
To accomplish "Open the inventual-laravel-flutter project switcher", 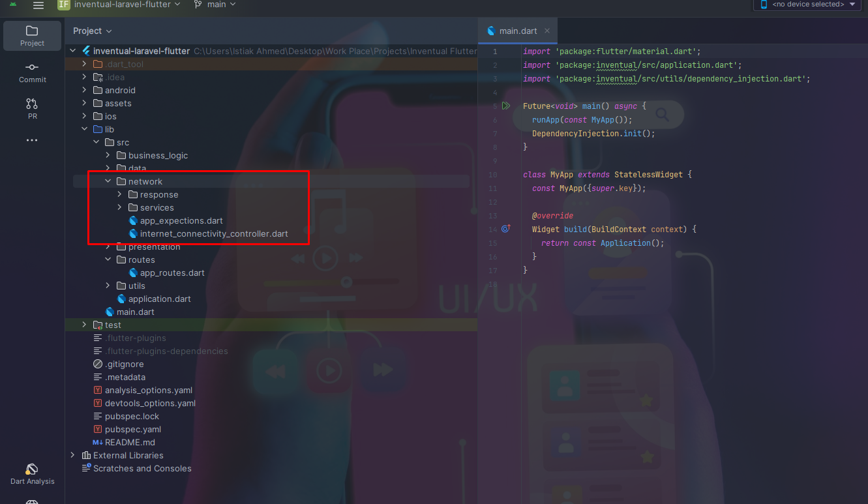I will coord(119,5).
